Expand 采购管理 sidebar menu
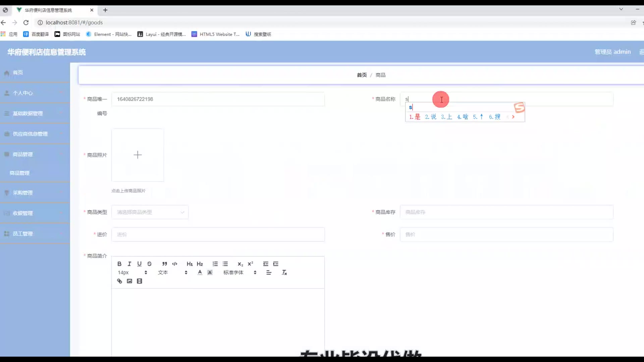This screenshot has width=644, height=362. pos(35,193)
